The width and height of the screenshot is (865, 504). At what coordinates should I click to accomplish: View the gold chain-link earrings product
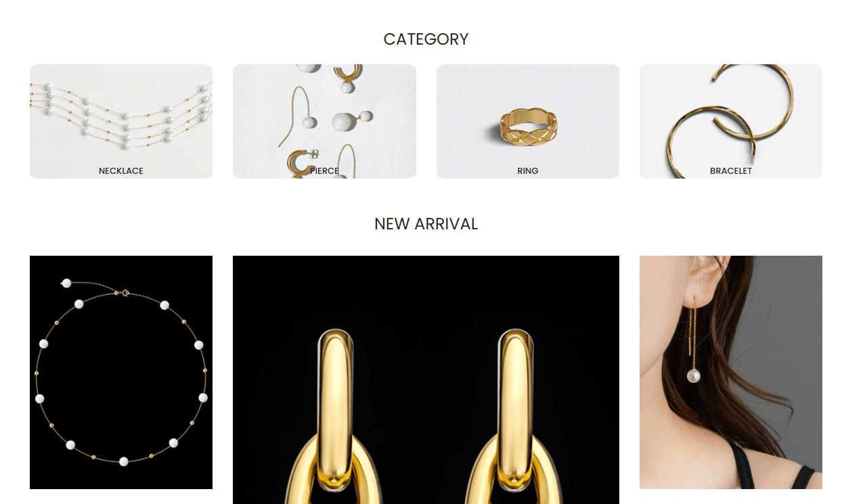tap(426, 380)
